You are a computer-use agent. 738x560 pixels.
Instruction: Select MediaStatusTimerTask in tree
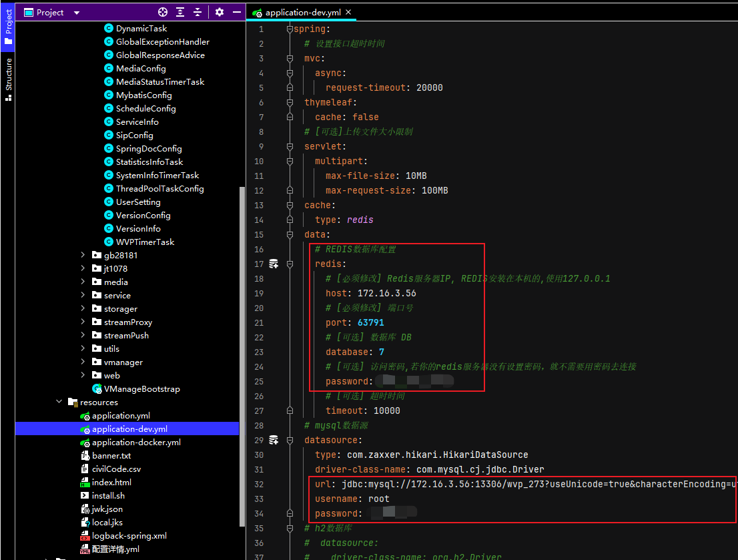(160, 82)
